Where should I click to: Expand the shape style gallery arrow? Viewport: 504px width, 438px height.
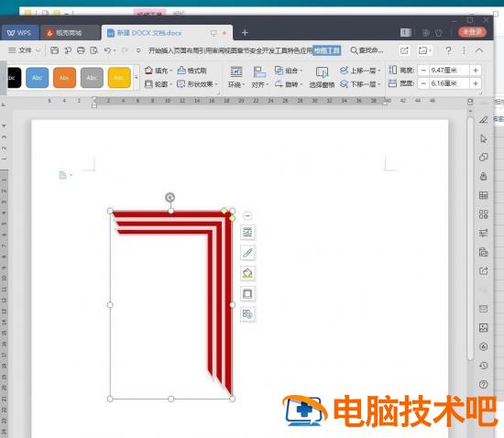[137, 78]
